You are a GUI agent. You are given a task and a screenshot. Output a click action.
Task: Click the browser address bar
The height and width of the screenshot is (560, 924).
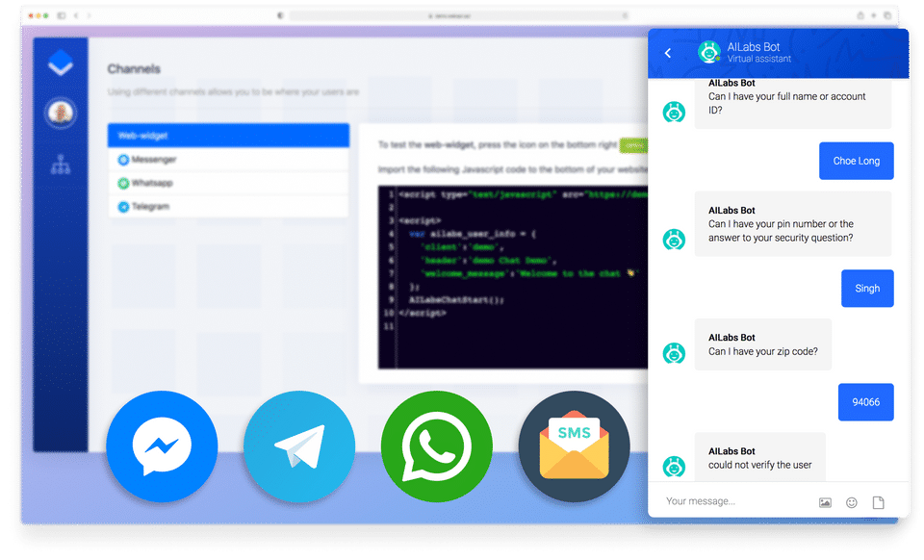click(x=458, y=15)
